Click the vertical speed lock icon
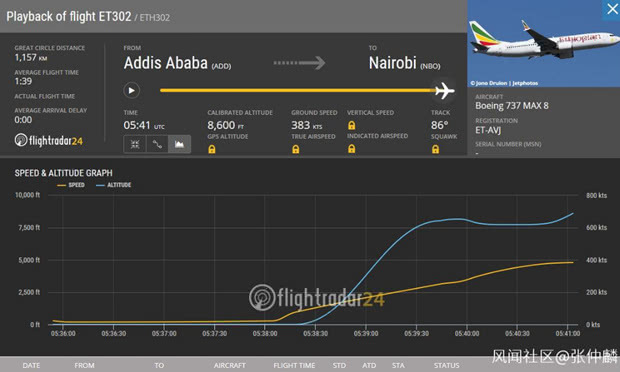Image resolution: width=620 pixels, height=372 pixels. pos(352,125)
